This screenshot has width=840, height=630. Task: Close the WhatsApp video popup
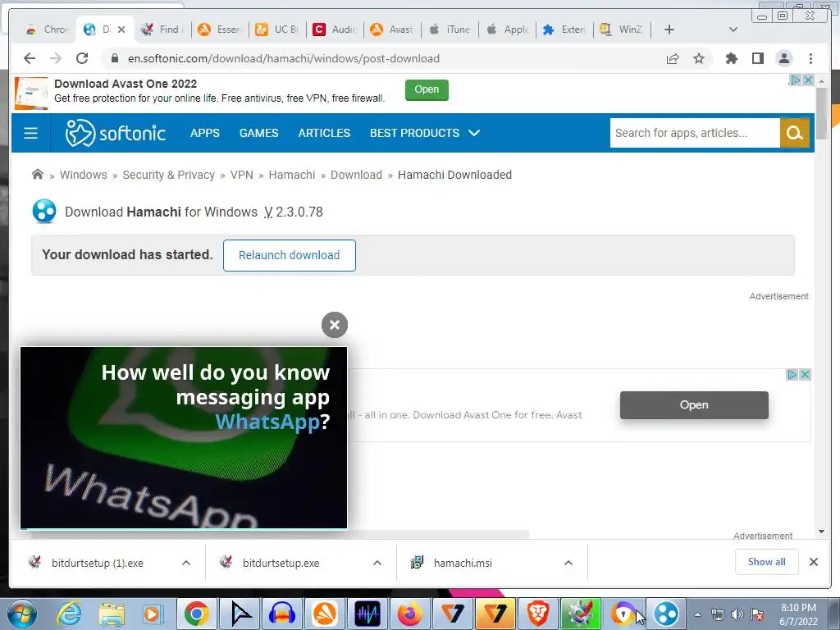point(335,325)
